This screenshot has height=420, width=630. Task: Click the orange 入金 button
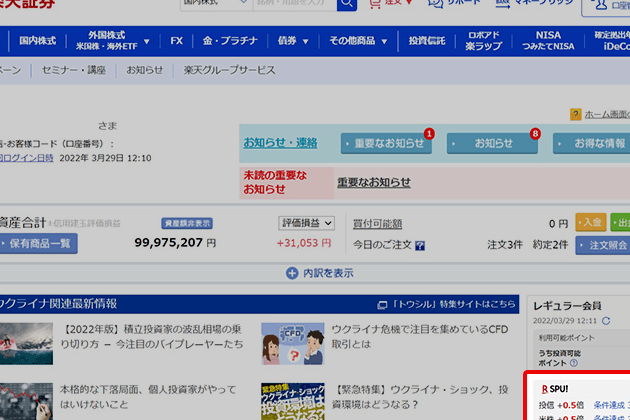click(591, 222)
